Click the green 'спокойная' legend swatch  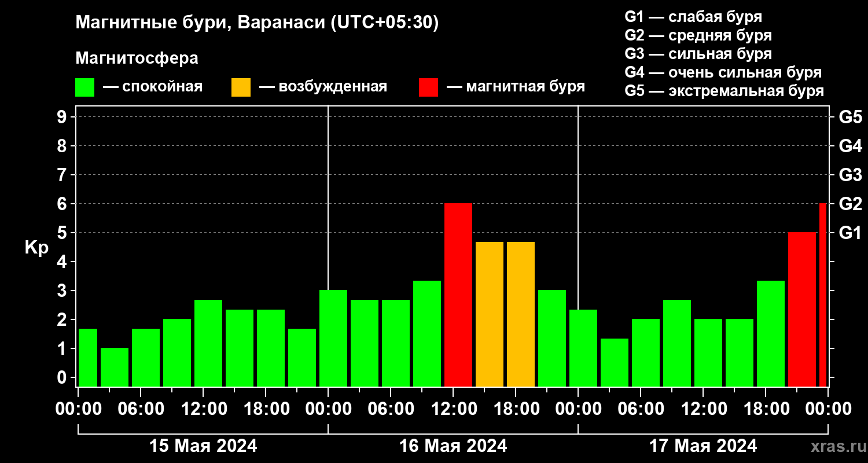point(84,87)
